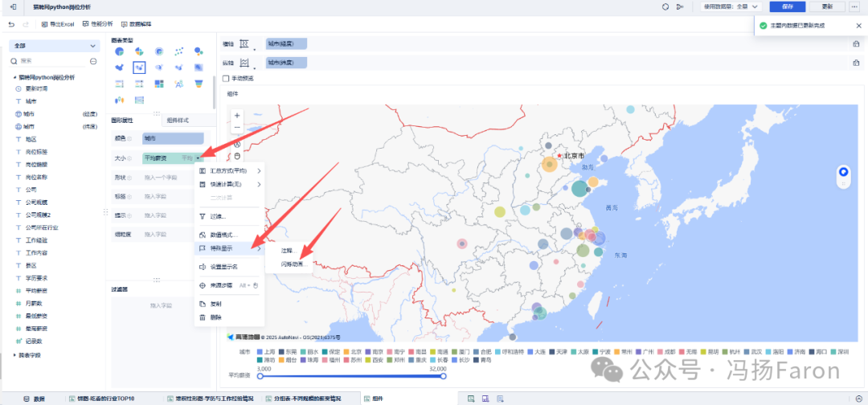Click the clear icon on the horizontal axis row
This screenshot has height=405, width=868.
point(856,44)
